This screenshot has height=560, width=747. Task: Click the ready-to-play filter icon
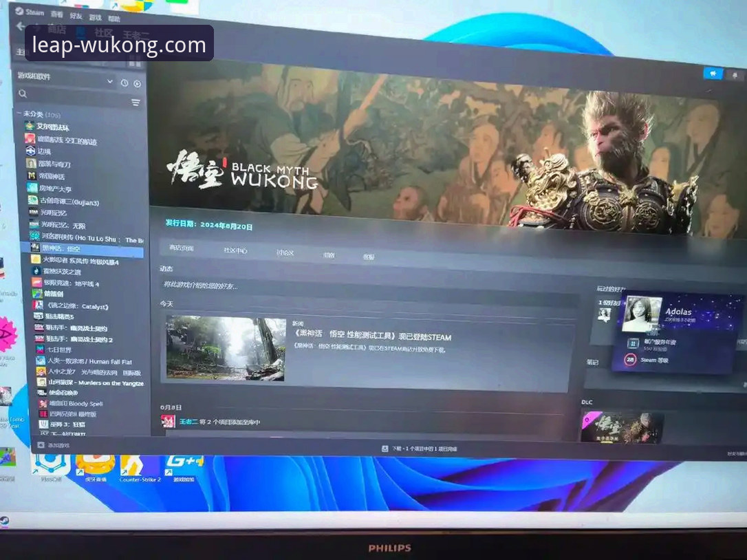tap(137, 84)
